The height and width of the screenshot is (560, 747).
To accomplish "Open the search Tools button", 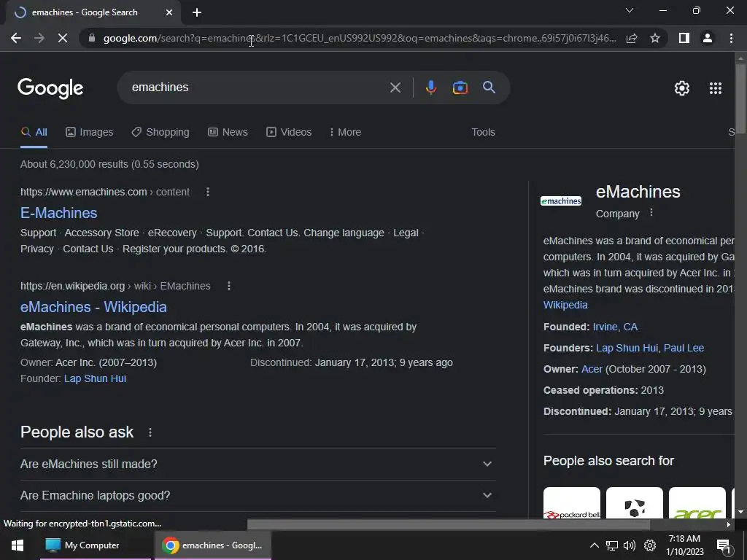I will [483, 133].
